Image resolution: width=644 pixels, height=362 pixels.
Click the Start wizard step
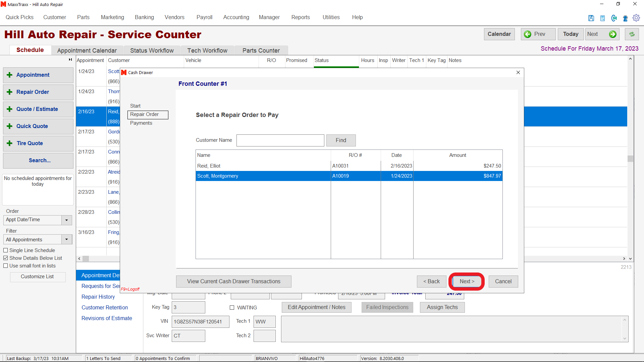[135, 106]
